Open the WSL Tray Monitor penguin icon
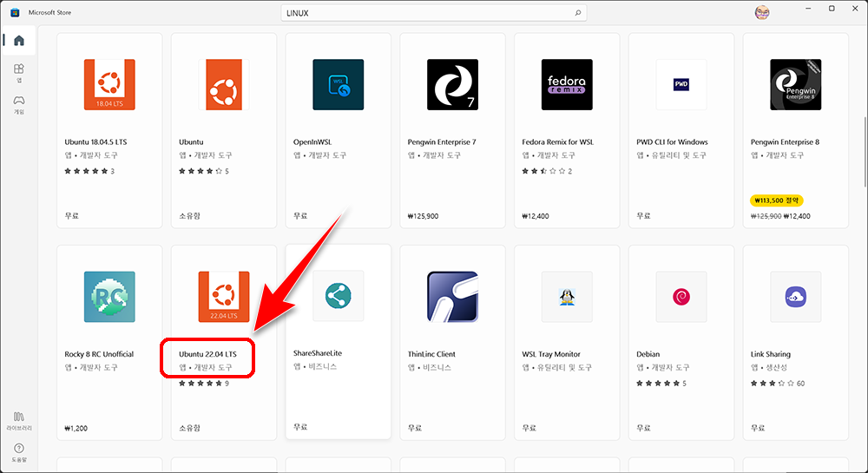The height and width of the screenshot is (473, 868). [567, 297]
